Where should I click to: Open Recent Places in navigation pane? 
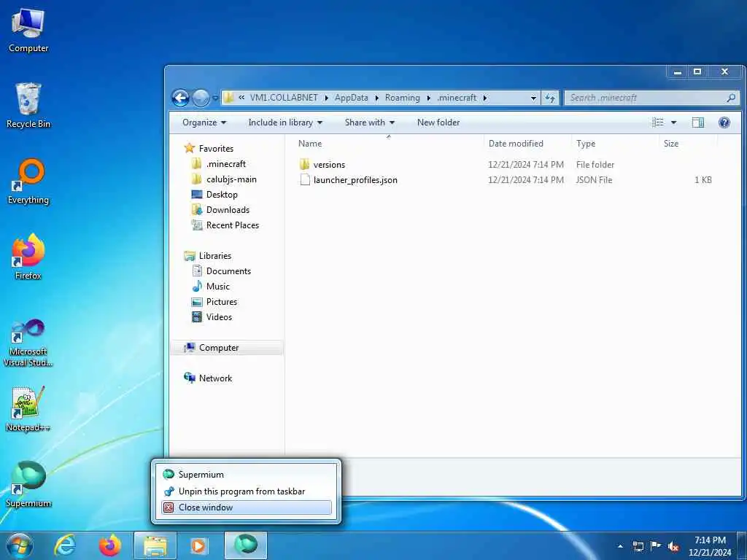(233, 225)
